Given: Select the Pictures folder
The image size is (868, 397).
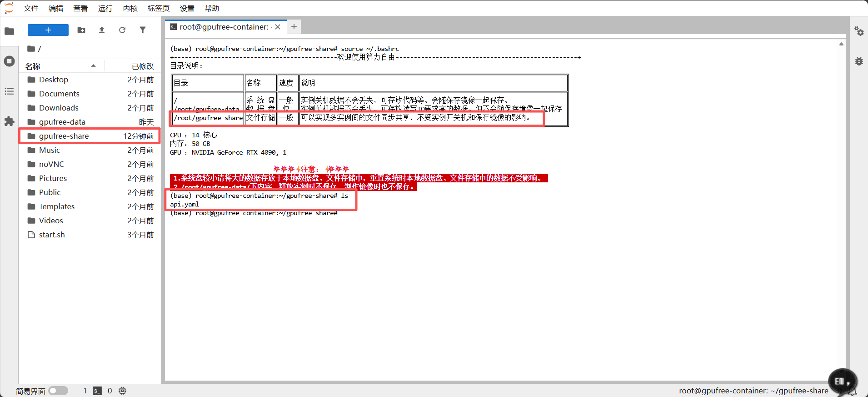Looking at the screenshot, I should coord(90,178).
